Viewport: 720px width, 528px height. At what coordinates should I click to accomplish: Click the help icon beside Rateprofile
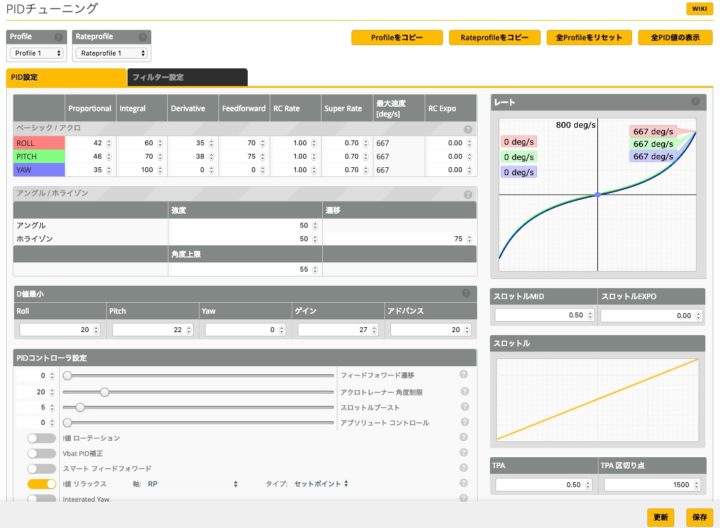click(143, 37)
